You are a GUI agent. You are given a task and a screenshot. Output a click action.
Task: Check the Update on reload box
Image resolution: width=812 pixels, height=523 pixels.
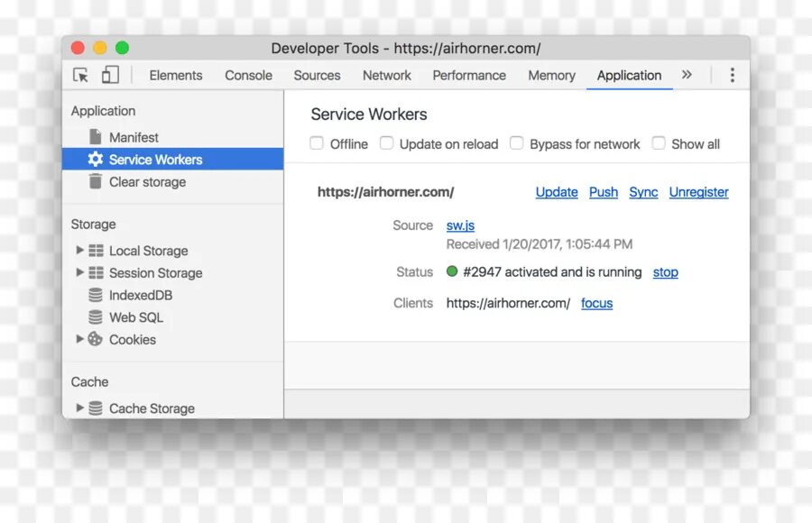point(386,142)
